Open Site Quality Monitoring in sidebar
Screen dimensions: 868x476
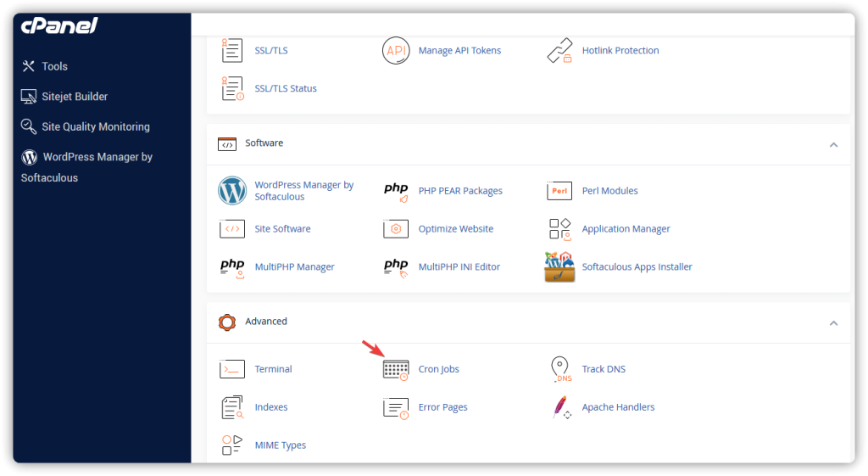click(96, 127)
